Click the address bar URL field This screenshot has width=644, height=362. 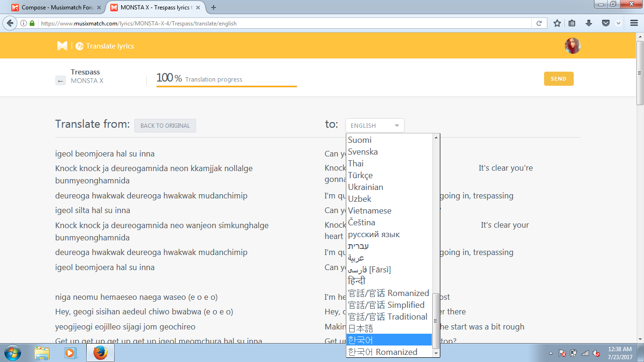click(x=283, y=23)
